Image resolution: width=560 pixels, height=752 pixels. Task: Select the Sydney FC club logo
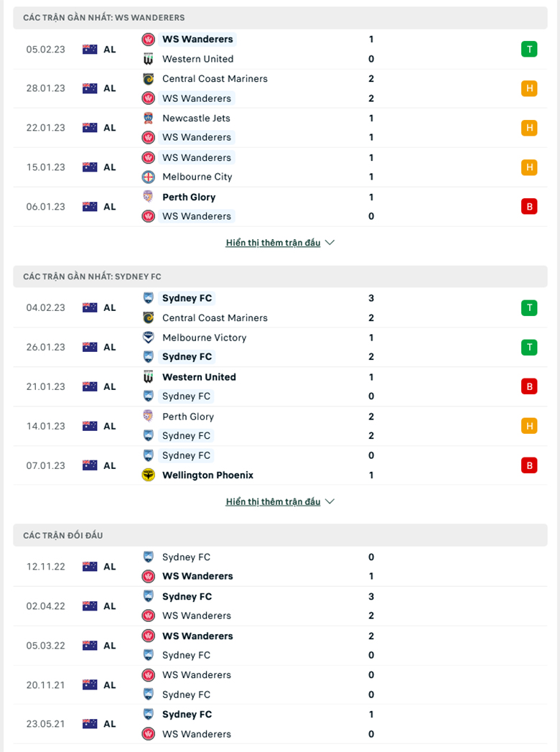[x=149, y=298]
